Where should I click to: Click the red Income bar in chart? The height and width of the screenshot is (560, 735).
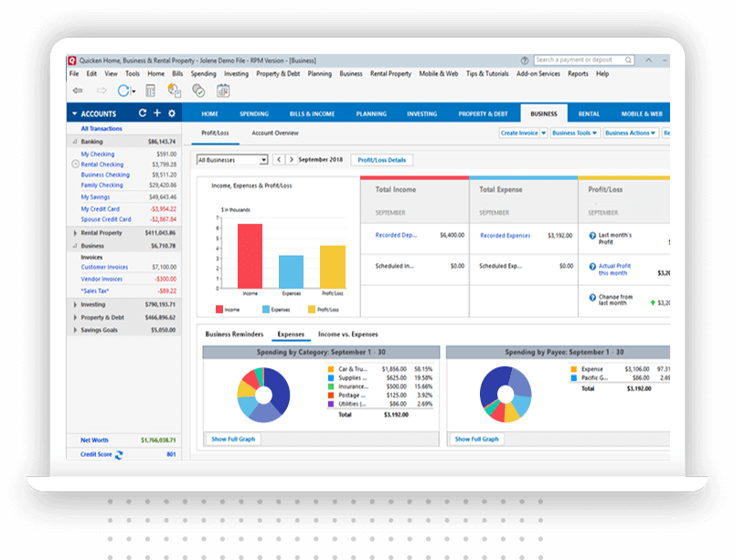point(250,256)
